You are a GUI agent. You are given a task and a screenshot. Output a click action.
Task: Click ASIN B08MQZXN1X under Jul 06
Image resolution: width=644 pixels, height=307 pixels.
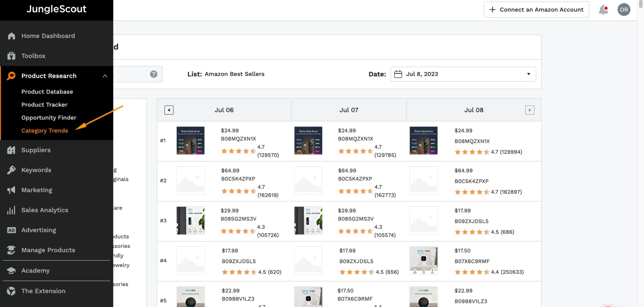point(238,139)
